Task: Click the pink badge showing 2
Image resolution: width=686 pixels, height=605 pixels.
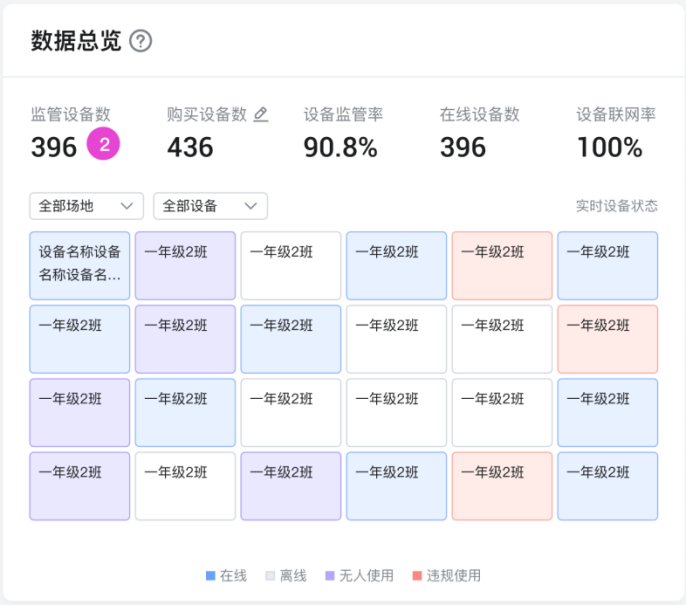Action: (103, 144)
